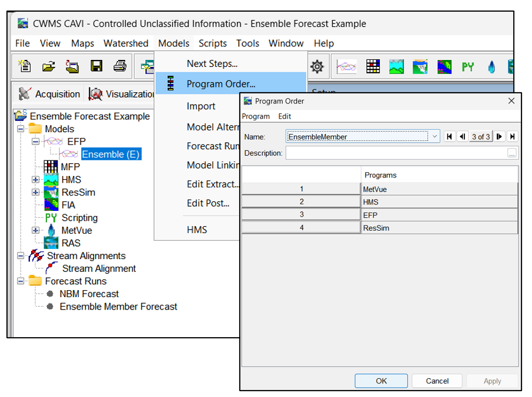Click the FIA toolbar icon
Viewport: 532px width, 397px height.
(444, 66)
